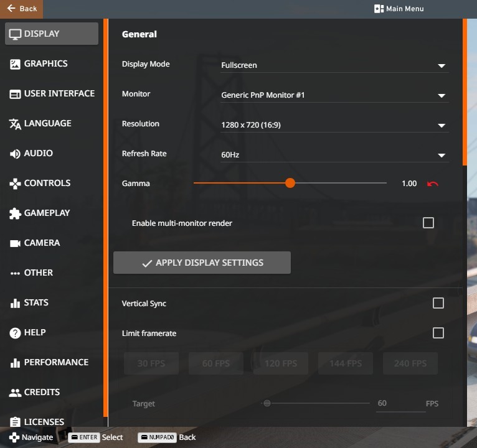Screen dimensions: 477x448
Task: Select the 30 FPS preset button
Action: tap(151, 363)
